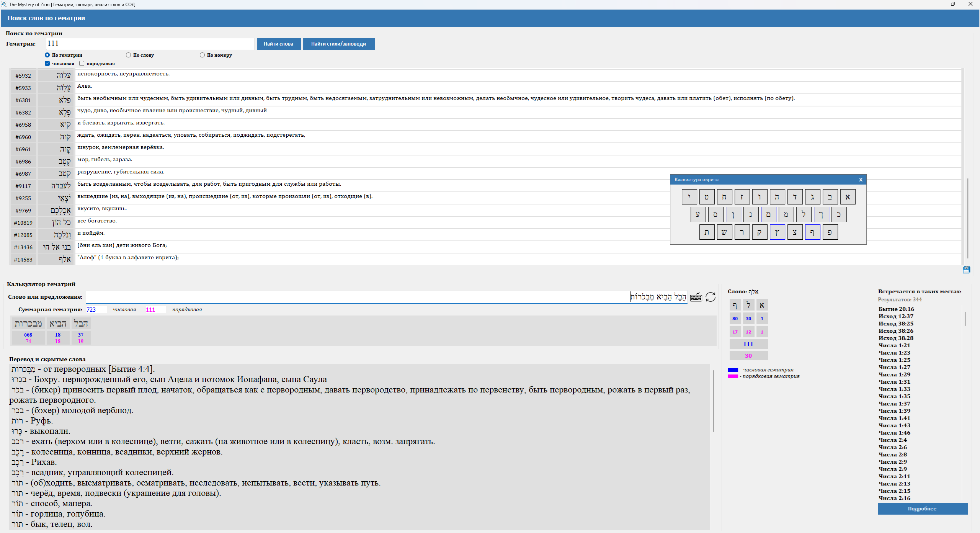Close the Hebrew keyboard panel
980x533 pixels.
coord(861,180)
